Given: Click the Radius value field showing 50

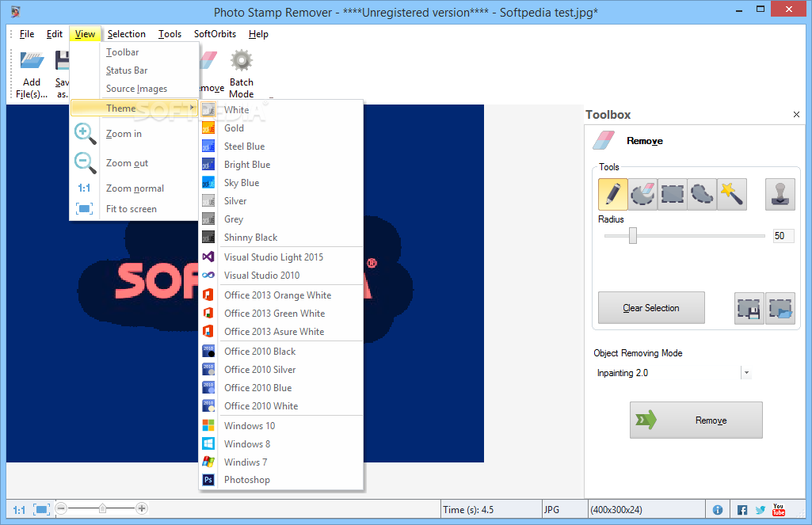Looking at the screenshot, I should click(783, 236).
